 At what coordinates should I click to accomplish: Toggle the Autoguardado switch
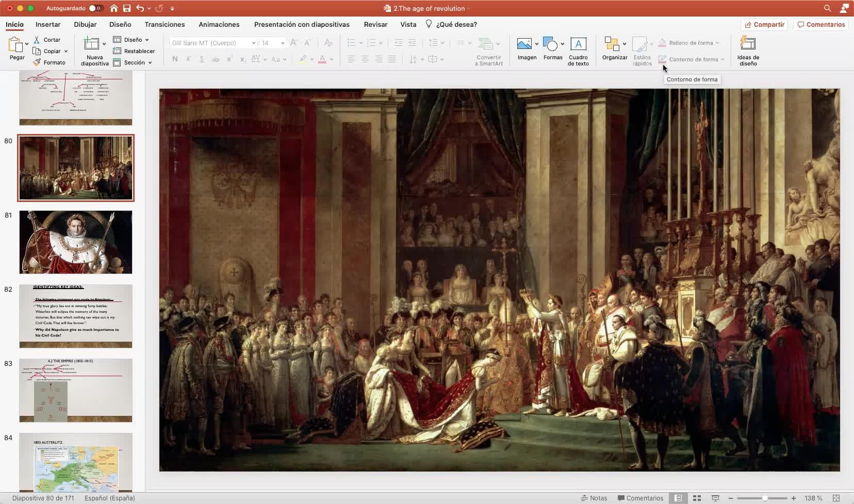(x=95, y=8)
